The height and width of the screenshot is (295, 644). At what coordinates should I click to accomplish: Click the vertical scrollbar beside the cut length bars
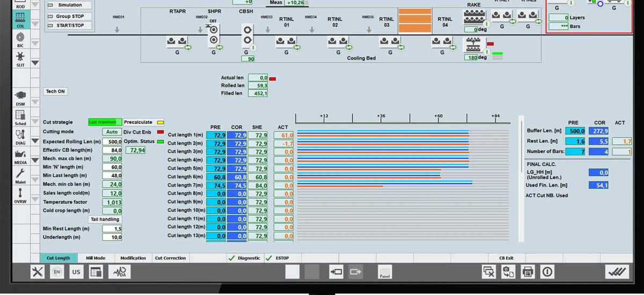521,178
